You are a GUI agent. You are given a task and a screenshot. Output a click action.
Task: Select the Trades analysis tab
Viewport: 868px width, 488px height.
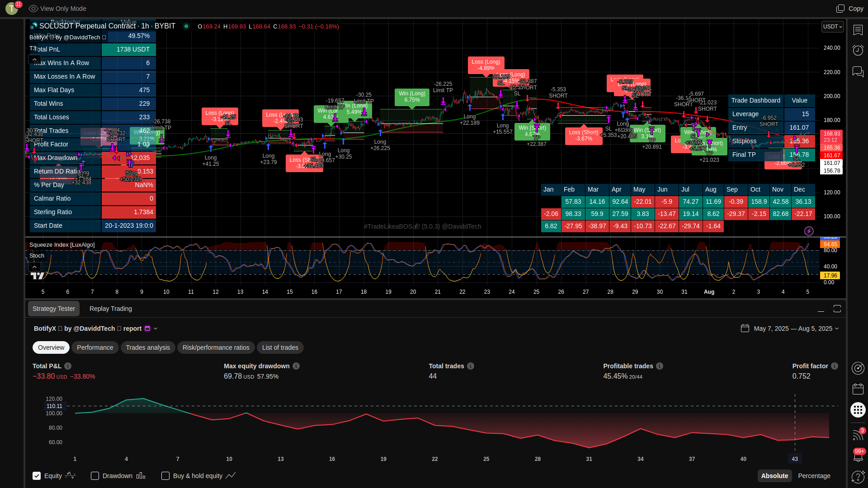pyautogui.click(x=148, y=347)
